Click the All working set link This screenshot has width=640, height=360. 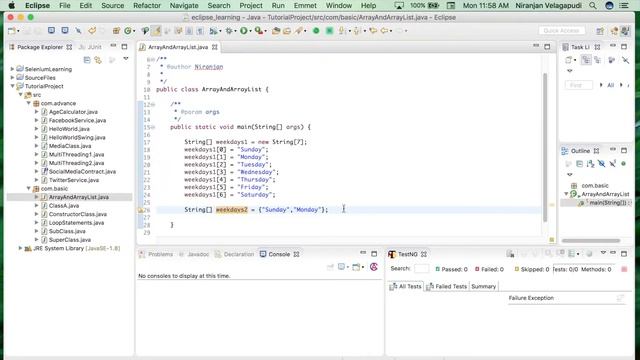click(x=611, y=85)
